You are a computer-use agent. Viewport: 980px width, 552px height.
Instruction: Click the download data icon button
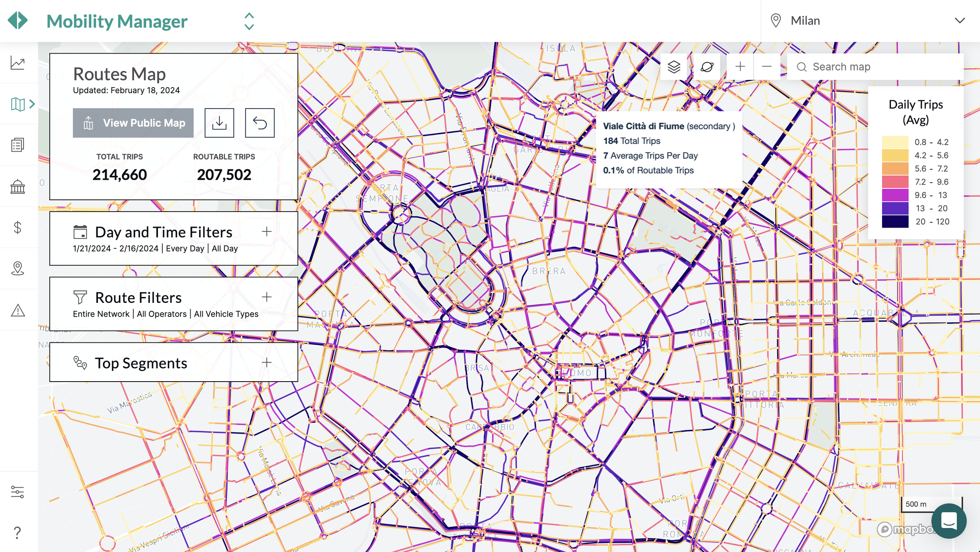click(x=219, y=123)
